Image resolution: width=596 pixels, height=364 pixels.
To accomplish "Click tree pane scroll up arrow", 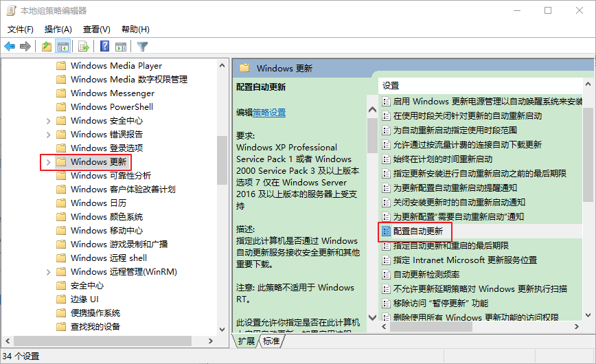I will click(x=222, y=65).
